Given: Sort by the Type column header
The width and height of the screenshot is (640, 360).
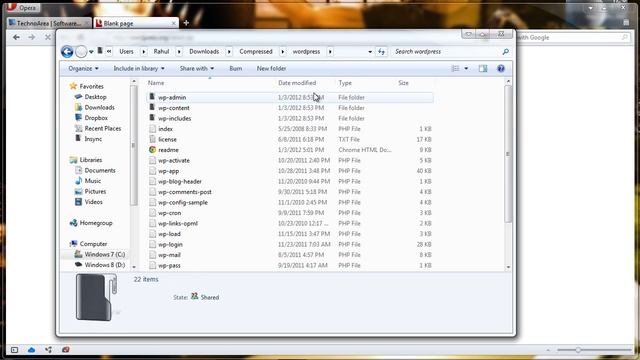Looking at the screenshot, I should (345, 83).
